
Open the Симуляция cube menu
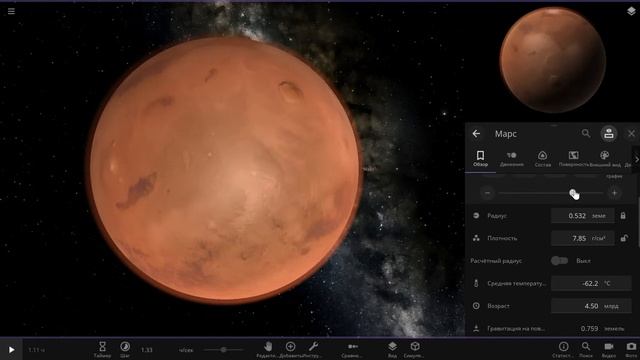pos(415,349)
